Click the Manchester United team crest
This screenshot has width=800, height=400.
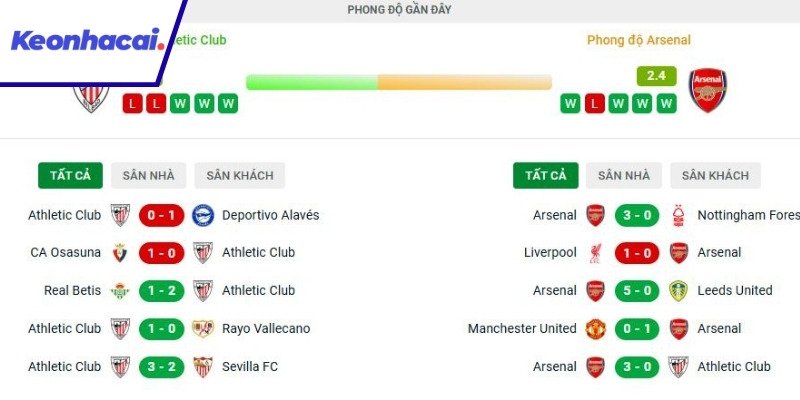595,329
